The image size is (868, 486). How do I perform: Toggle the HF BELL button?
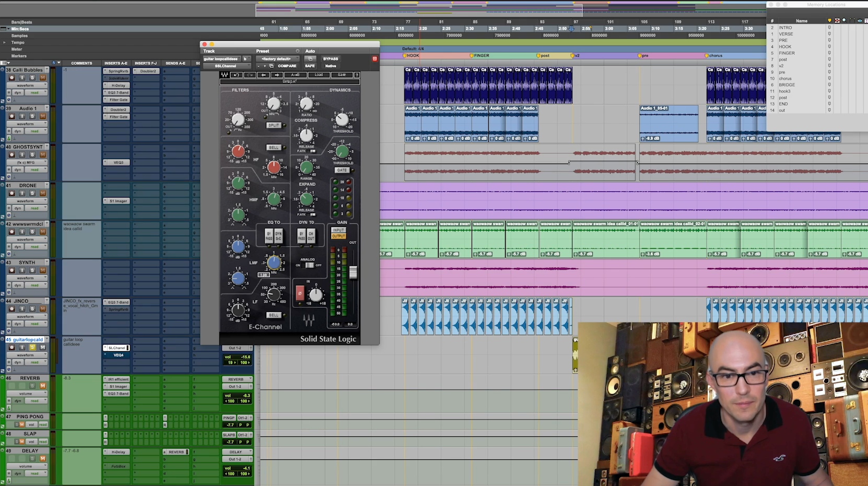coord(274,147)
